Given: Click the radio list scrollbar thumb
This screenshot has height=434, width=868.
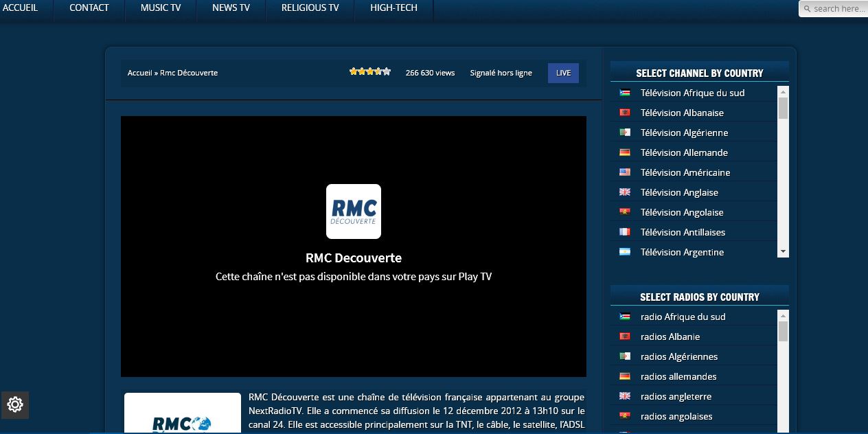Looking at the screenshot, I should (x=783, y=332).
